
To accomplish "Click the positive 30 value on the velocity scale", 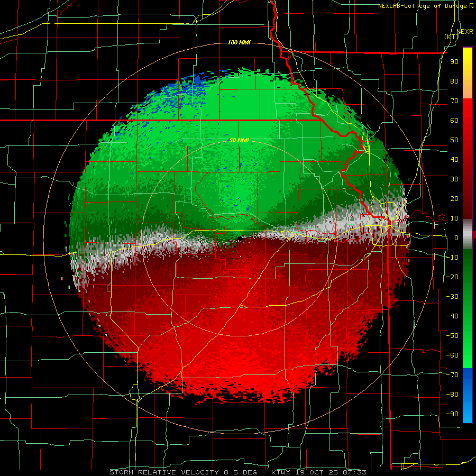I will [x=454, y=179].
